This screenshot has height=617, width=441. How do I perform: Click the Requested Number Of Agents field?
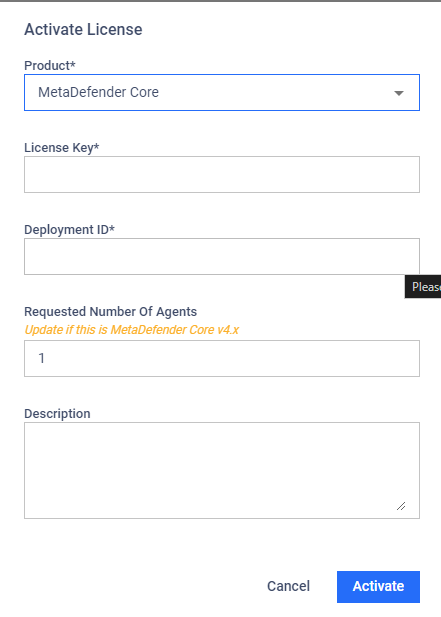coord(222,358)
